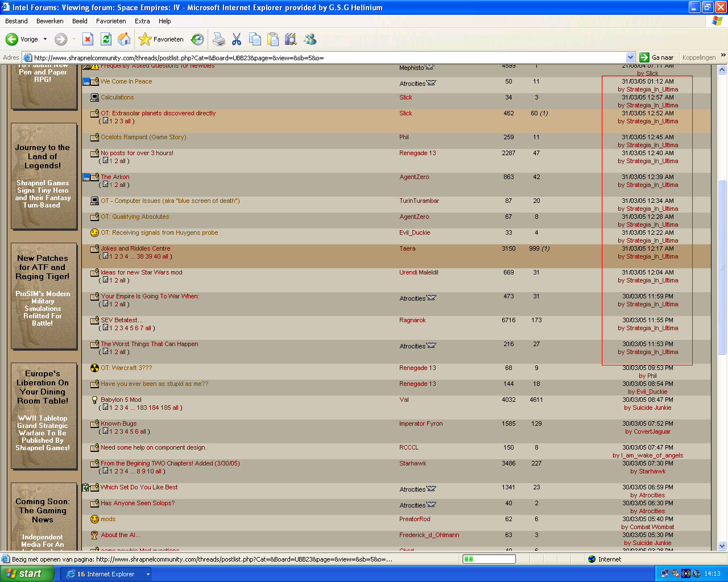Open the Messenger icon in toolbar
Viewport: 728px width, 582px height.
tap(310, 39)
